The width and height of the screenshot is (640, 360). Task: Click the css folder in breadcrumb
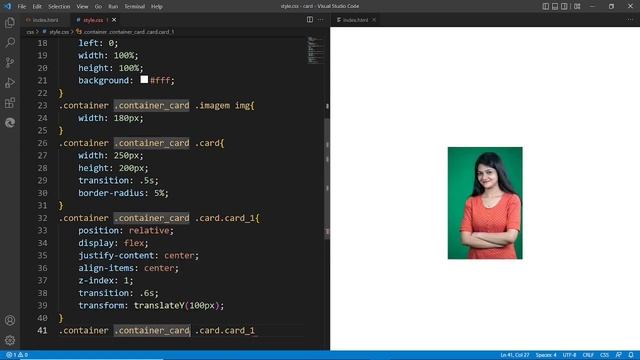(x=30, y=32)
